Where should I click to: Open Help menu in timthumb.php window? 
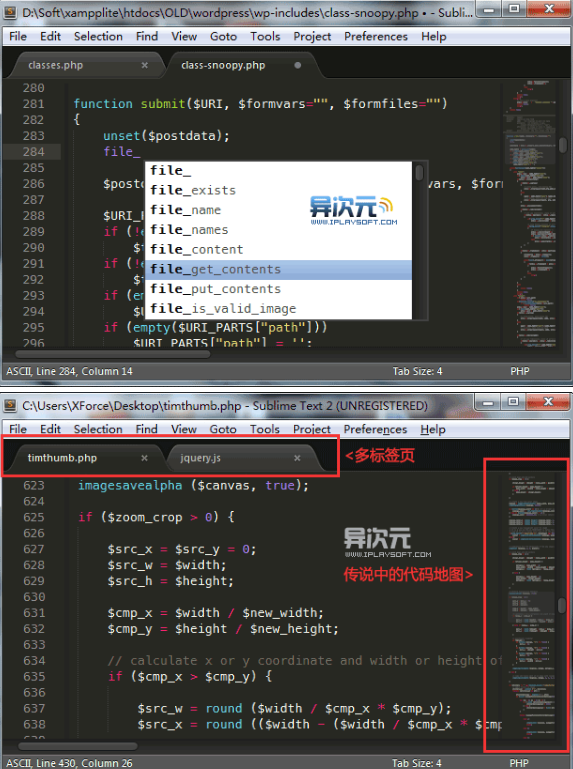[x=433, y=429]
